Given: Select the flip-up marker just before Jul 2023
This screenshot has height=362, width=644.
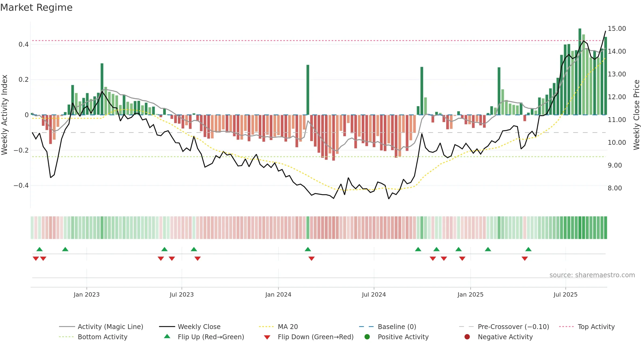Looking at the screenshot, I should [164, 249].
